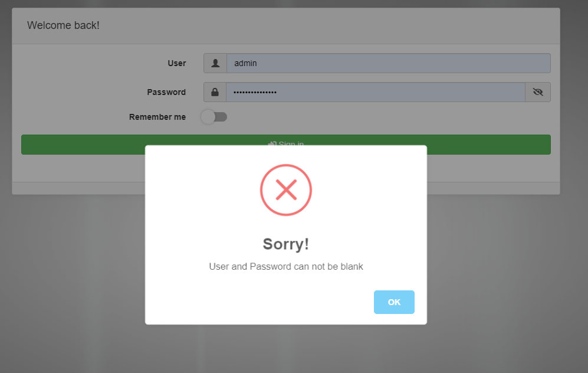Click the Password field label
The image size is (588, 373).
166,92
